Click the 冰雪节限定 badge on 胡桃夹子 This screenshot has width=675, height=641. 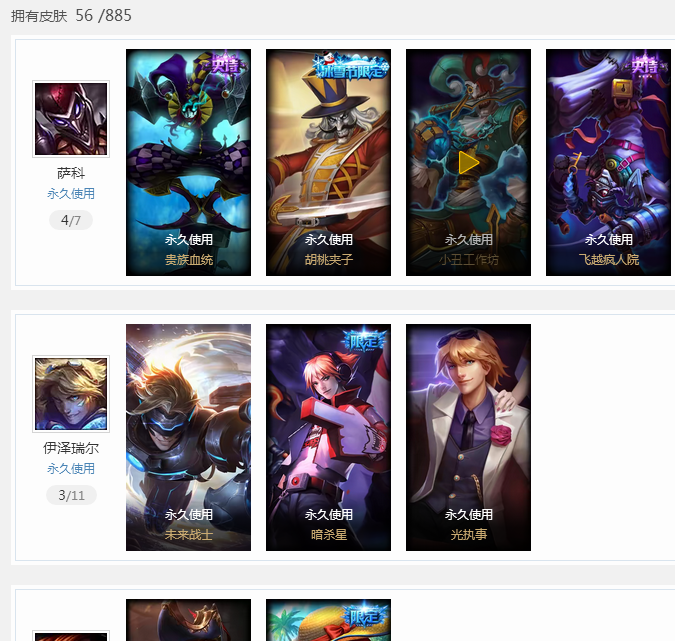(x=351, y=66)
